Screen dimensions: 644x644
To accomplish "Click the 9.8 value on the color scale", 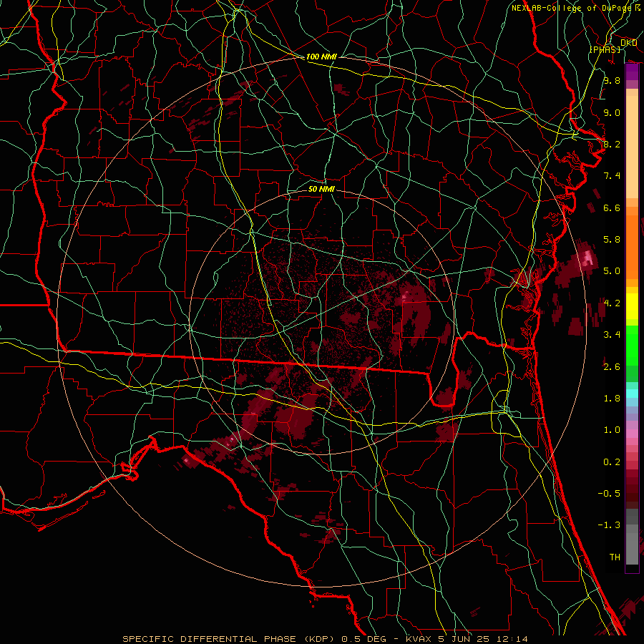I will pyautogui.click(x=612, y=80).
